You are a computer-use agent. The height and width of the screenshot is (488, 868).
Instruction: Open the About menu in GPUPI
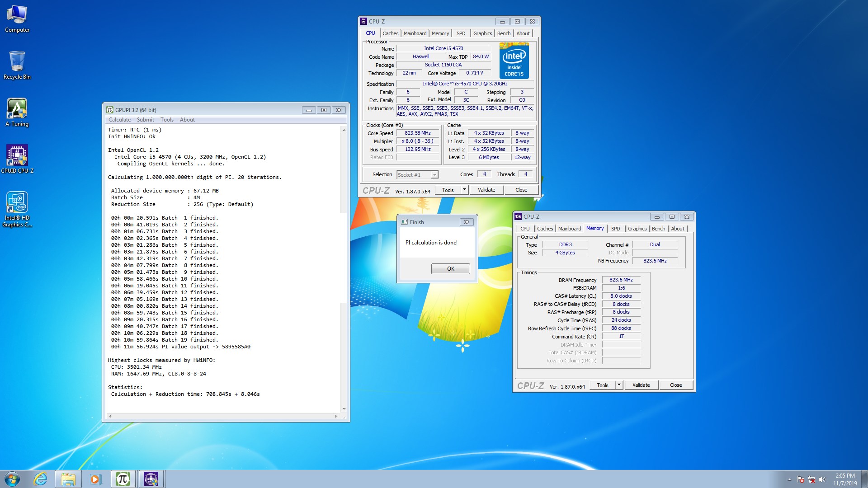click(187, 120)
